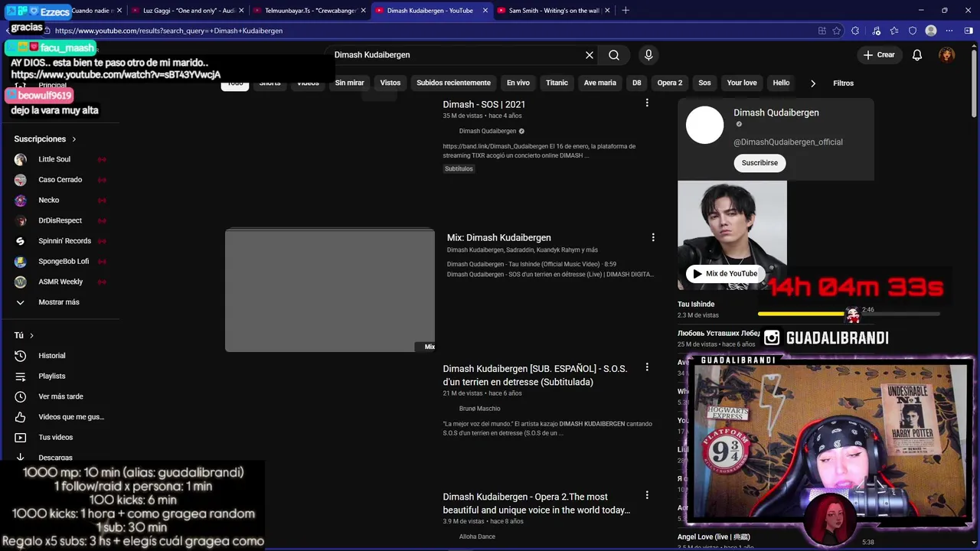Open the Crear upload menu
980x551 pixels.
(x=879, y=55)
